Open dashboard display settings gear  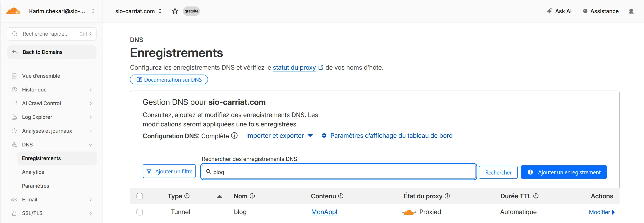324,136
